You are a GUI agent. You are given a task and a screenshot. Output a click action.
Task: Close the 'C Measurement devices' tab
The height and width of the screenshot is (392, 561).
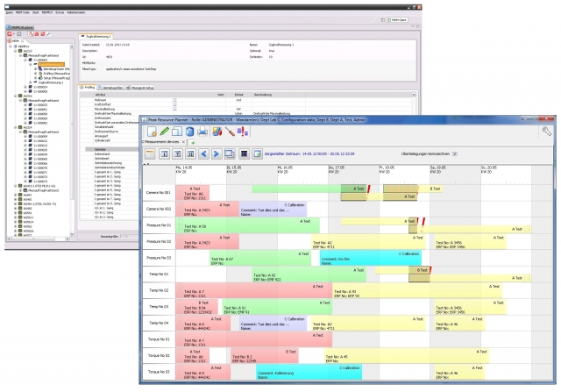tap(183, 142)
